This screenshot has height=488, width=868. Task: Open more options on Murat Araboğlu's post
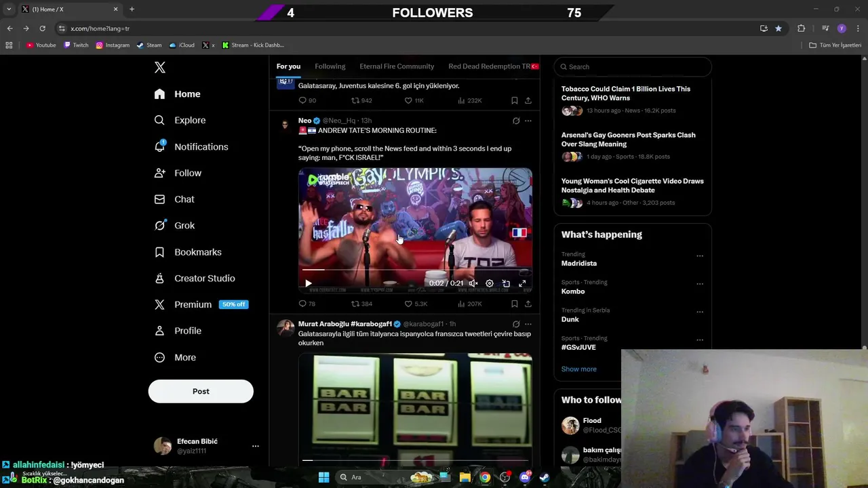point(528,324)
